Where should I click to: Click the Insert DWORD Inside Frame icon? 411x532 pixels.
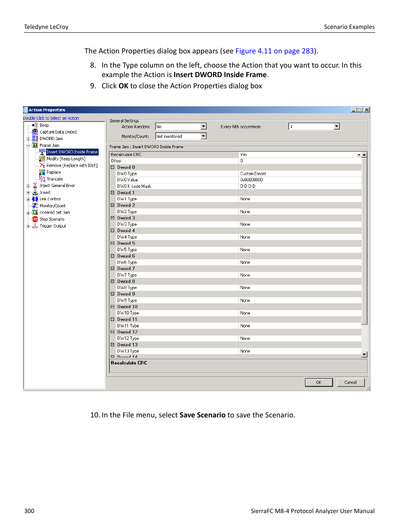click(42, 152)
